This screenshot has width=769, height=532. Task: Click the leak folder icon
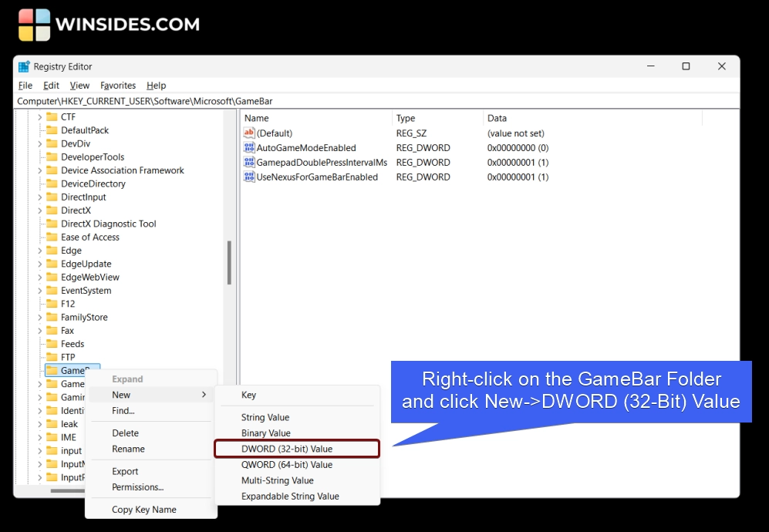[x=52, y=423]
